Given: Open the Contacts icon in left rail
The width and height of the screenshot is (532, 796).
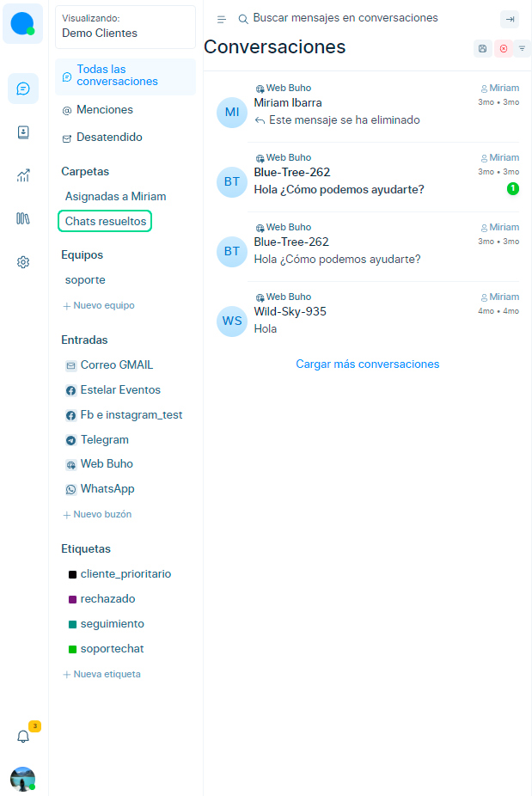Looking at the screenshot, I should 23,132.
